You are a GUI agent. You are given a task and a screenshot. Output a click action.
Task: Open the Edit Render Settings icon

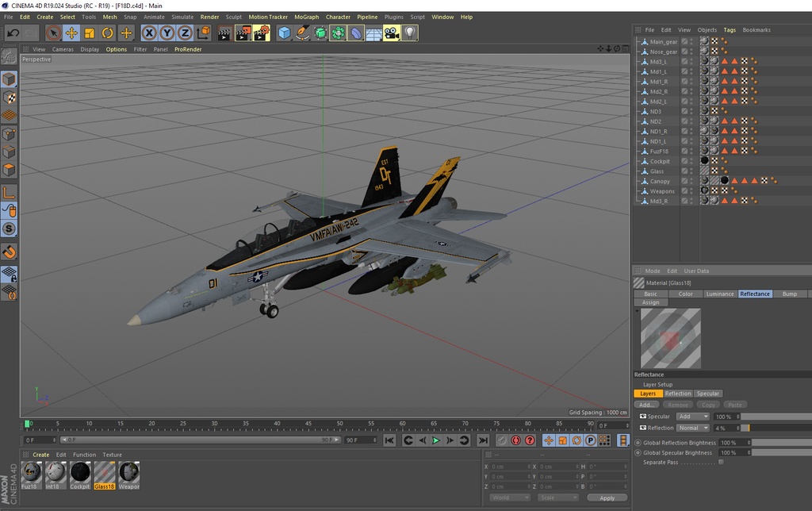point(262,33)
